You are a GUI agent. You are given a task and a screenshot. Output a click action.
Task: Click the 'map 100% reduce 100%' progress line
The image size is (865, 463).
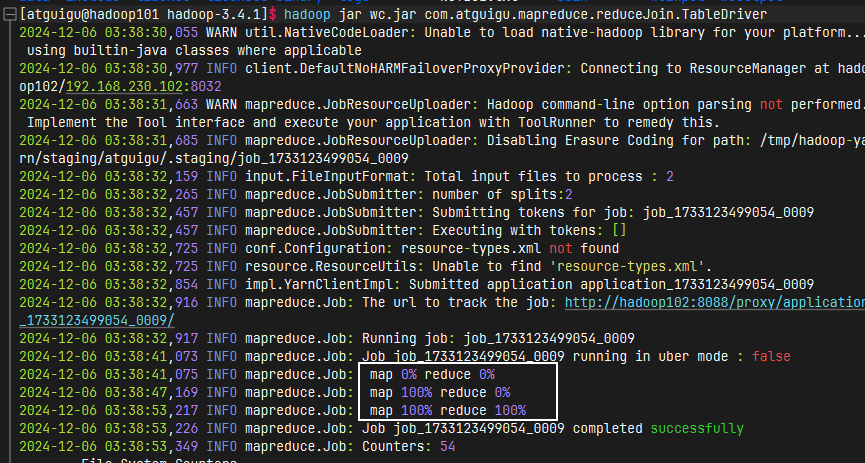(x=447, y=411)
